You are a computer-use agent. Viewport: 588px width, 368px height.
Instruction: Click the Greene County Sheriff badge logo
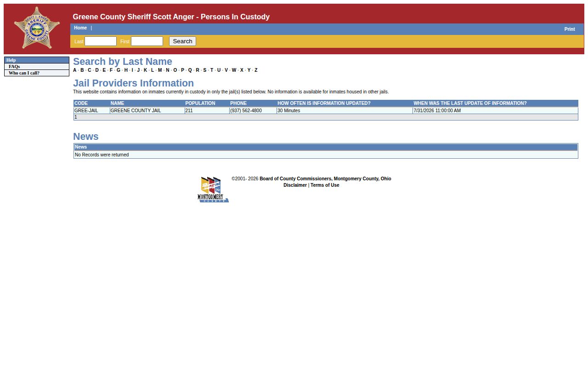[37, 28]
